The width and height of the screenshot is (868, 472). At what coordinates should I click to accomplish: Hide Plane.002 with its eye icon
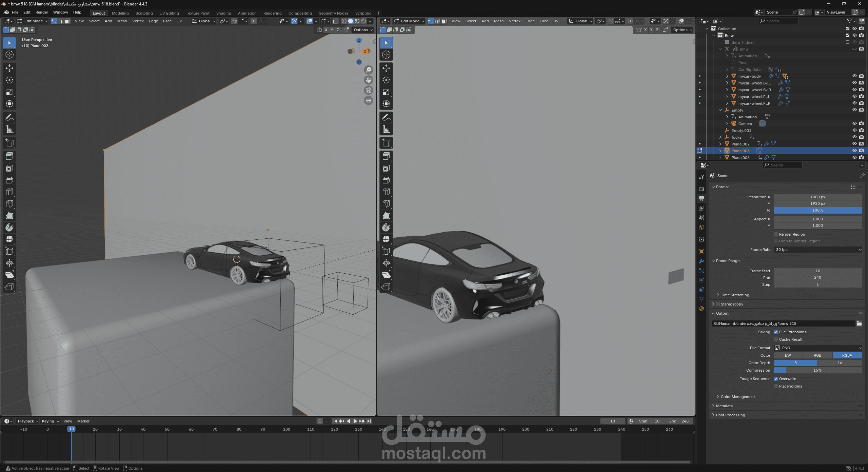tap(854, 144)
